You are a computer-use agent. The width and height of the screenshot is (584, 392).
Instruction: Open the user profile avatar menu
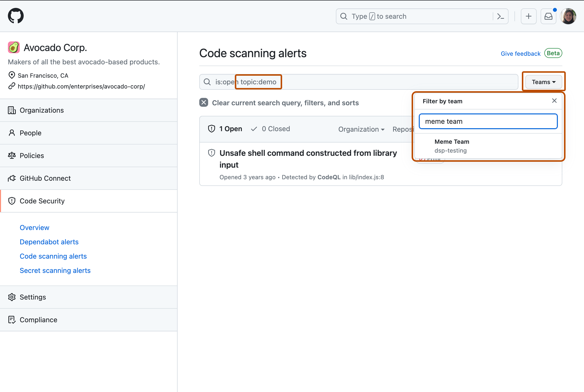click(568, 17)
